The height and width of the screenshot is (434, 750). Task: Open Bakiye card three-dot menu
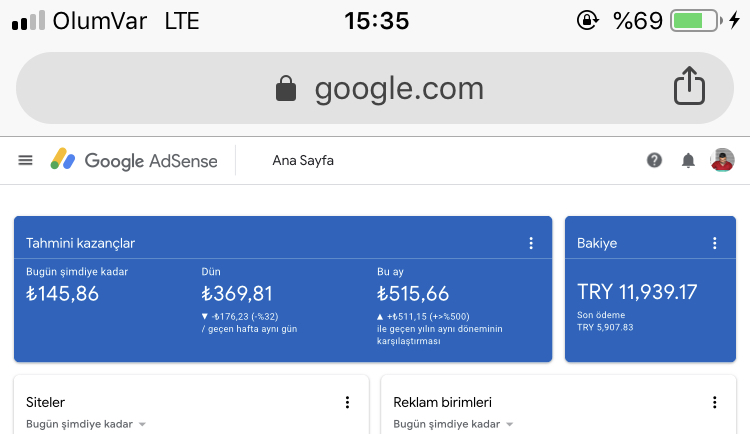(x=715, y=243)
